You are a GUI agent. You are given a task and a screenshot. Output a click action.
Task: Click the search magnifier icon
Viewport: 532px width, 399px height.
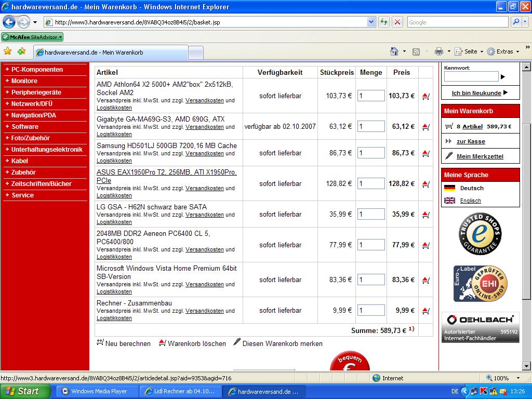coord(516,22)
